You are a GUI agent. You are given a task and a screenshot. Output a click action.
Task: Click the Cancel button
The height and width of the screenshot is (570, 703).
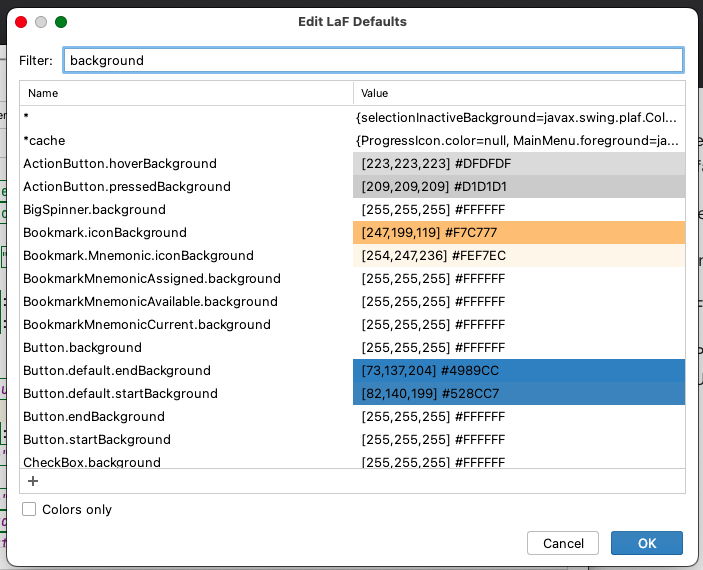[563, 543]
